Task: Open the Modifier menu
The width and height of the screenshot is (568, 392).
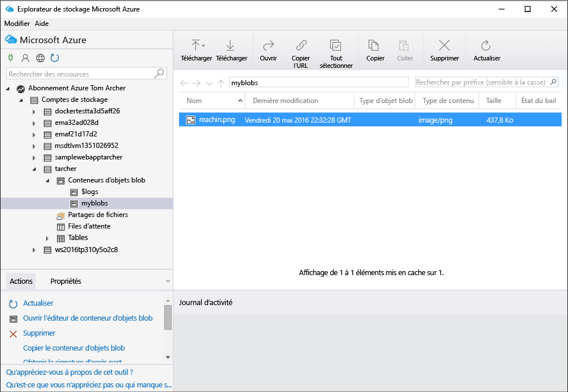Action: 17,24
